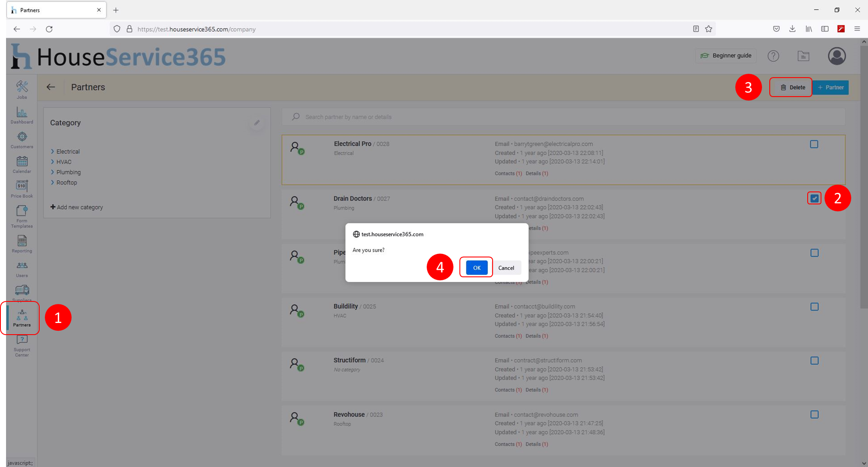Open Form Templates in the sidebar
The image size is (868, 467).
click(x=22, y=216)
